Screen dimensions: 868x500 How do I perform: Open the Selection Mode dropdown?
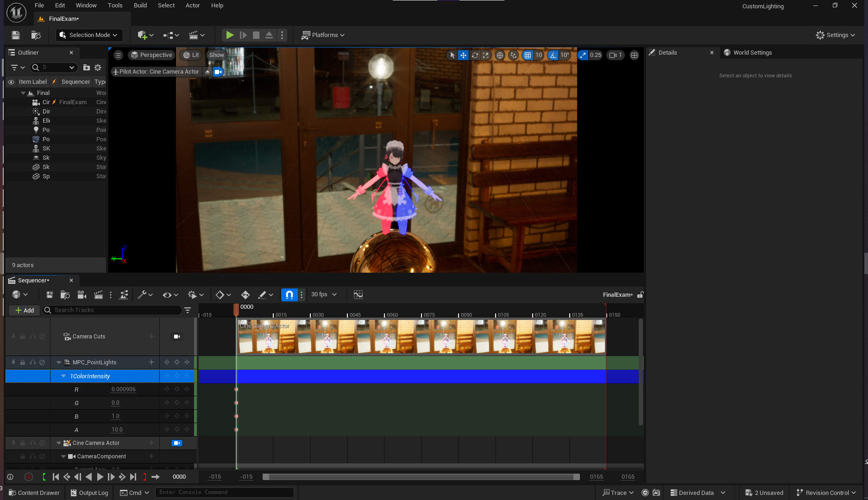89,35
